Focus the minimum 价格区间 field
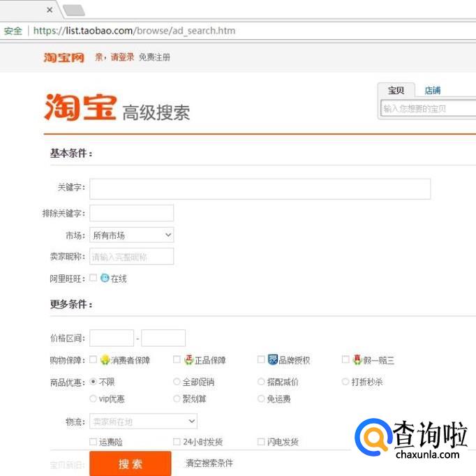This screenshot has width=476, height=476. 112,339
